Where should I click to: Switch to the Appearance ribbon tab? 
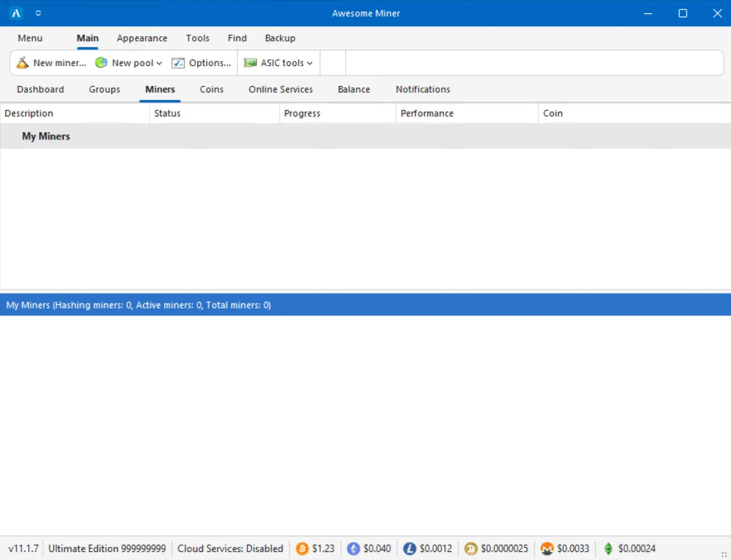[x=142, y=38]
